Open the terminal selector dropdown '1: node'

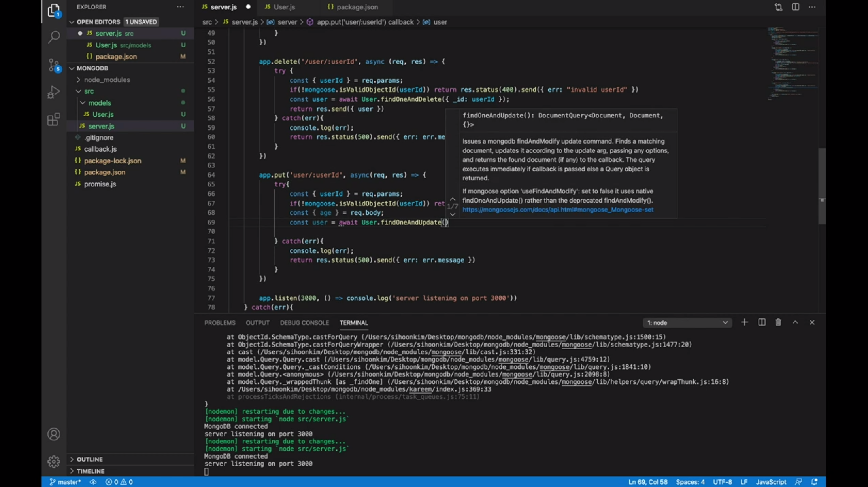[x=687, y=323]
